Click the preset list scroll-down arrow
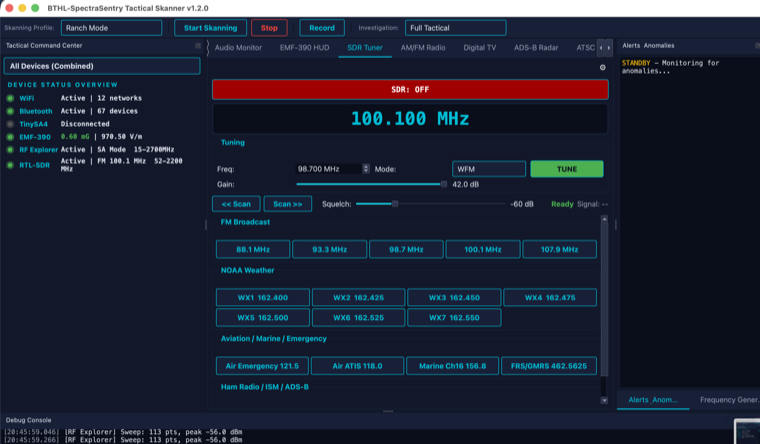 (x=604, y=400)
